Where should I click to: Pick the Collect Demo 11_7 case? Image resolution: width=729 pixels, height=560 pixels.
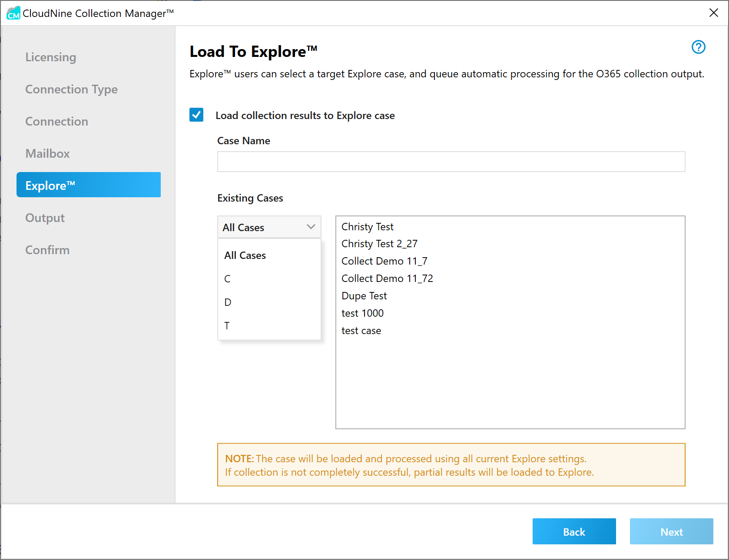point(384,261)
